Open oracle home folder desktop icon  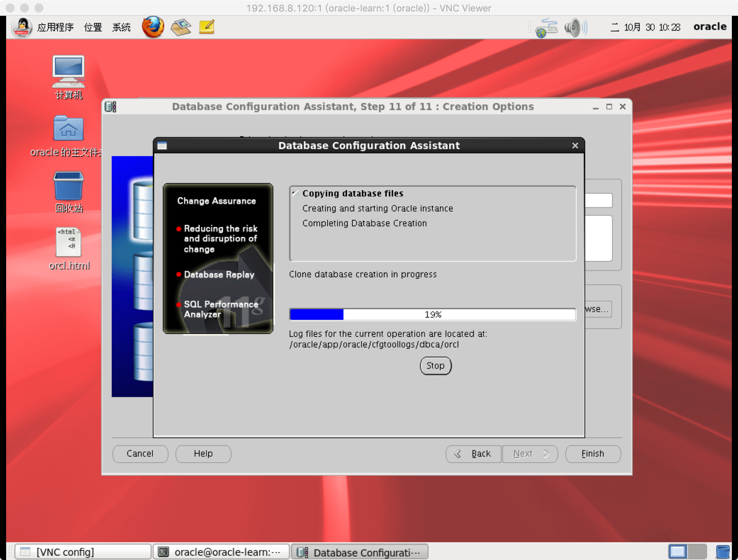(x=68, y=136)
